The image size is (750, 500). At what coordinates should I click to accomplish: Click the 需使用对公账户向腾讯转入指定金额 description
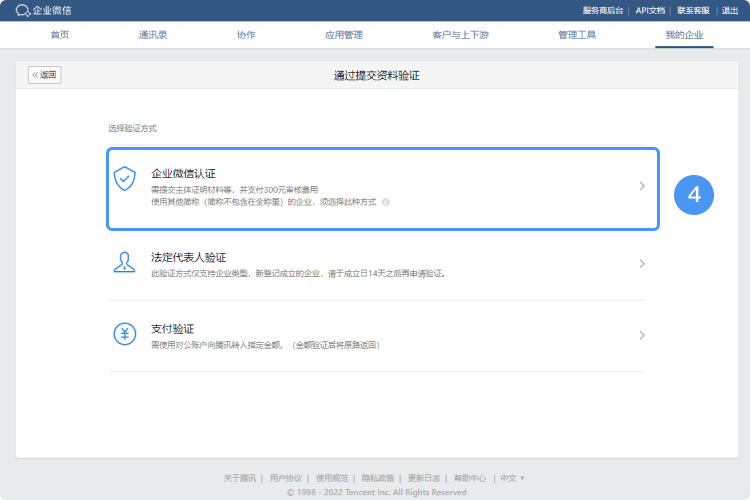pos(265,345)
